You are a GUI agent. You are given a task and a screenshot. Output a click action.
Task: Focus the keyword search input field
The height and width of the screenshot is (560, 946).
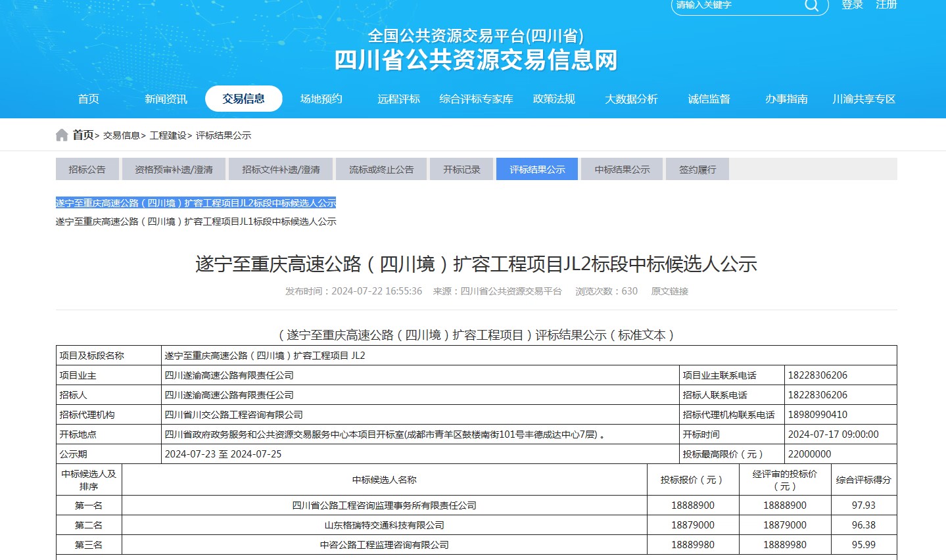pyautogui.click(x=736, y=5)
